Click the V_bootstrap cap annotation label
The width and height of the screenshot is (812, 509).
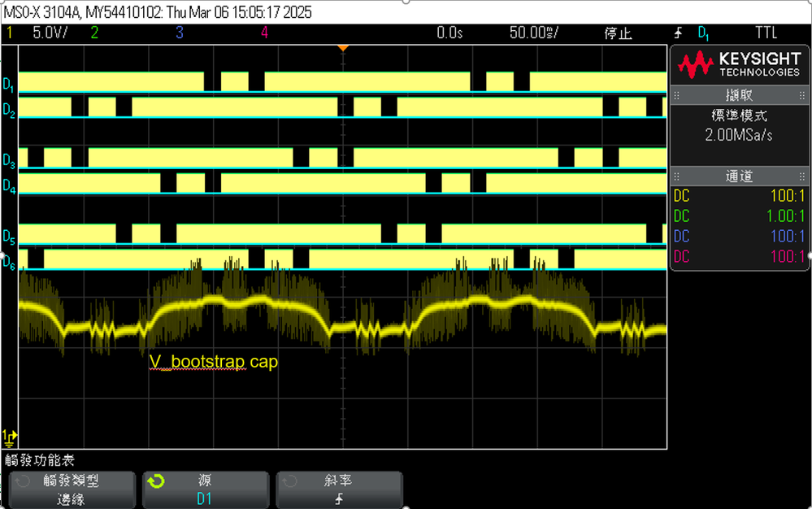[213, 362]
